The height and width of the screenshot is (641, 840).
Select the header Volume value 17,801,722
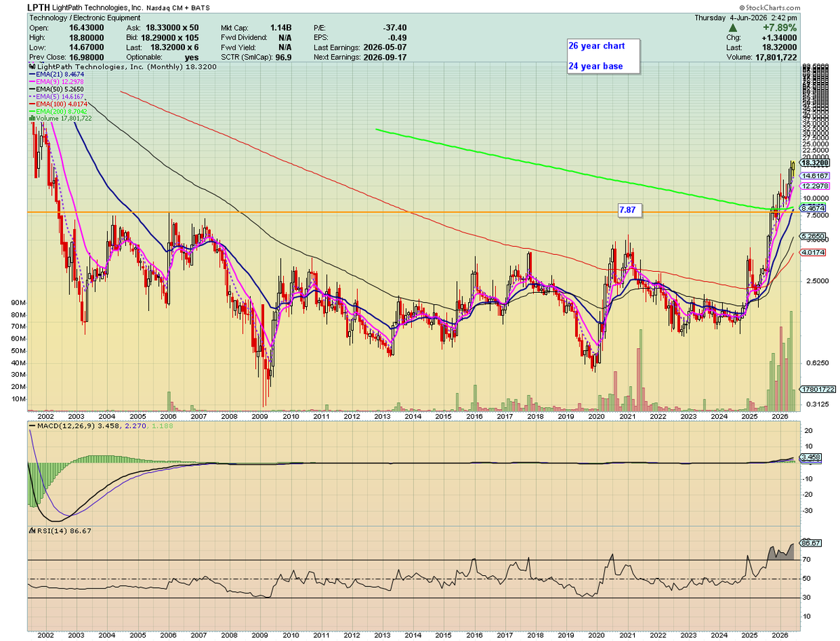point(776,57)
